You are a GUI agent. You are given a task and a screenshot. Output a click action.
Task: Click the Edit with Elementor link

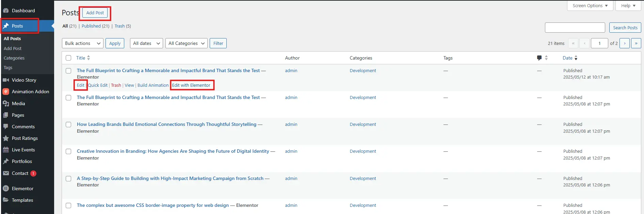pyautogui.click(x=191, y=85)
